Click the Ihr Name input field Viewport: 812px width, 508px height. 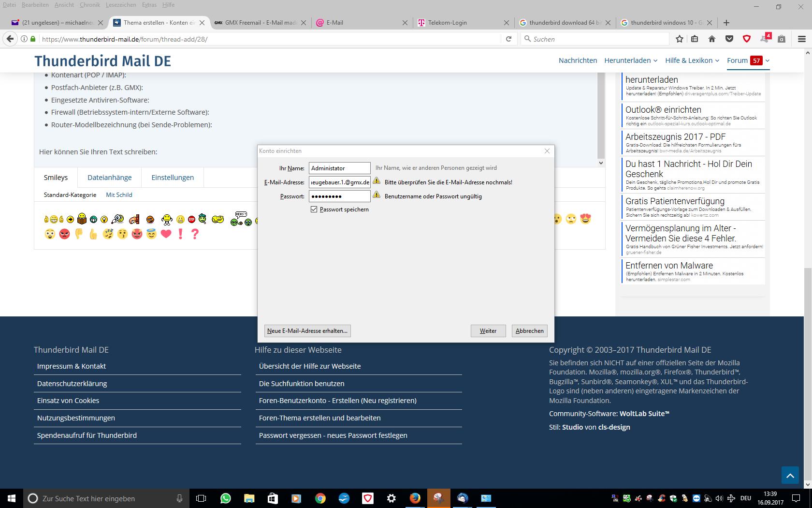[339, 168]
